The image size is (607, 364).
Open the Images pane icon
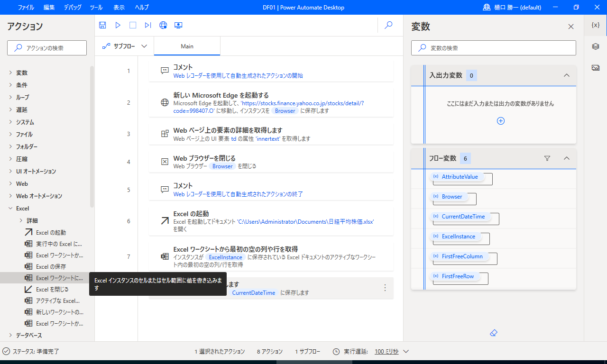[x=596, y=68]
